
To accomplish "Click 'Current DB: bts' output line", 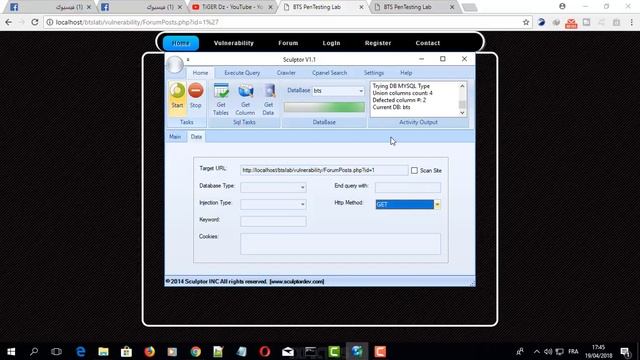I will tap(391, 107).
